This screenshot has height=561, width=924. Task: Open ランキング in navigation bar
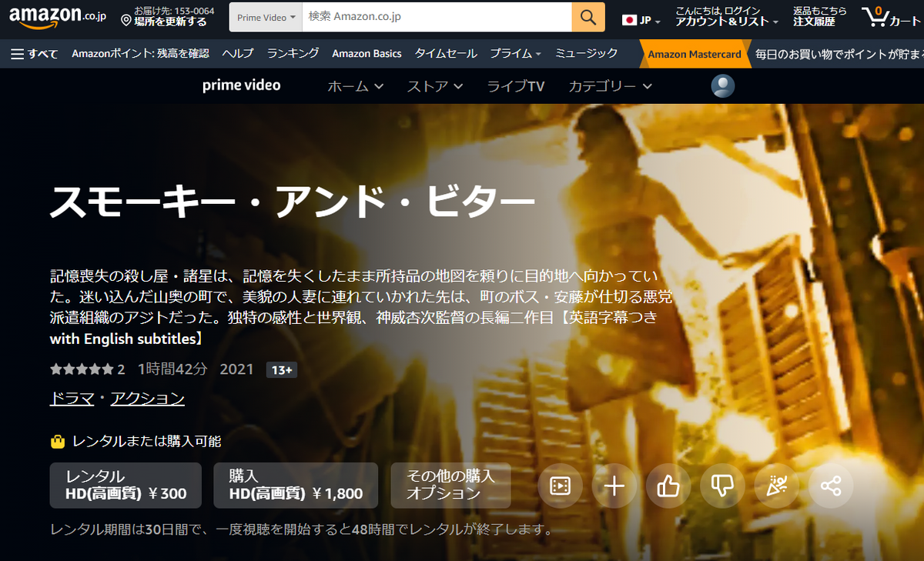pos(293,54)
